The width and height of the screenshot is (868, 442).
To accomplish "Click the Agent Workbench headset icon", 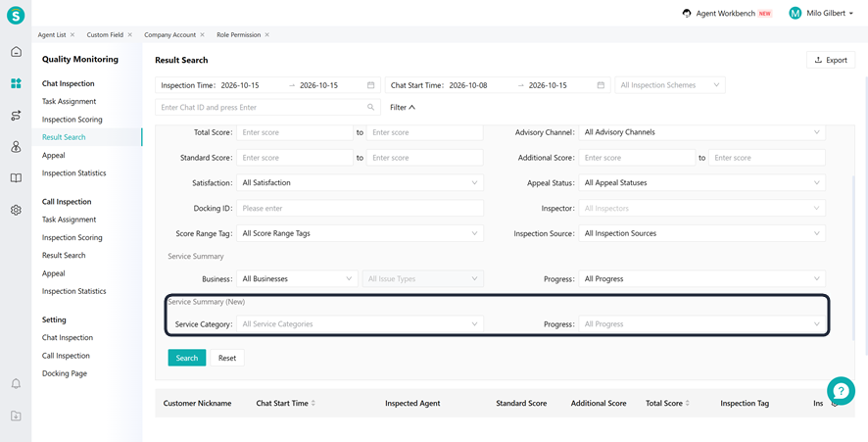I will [x=687, y=14].
